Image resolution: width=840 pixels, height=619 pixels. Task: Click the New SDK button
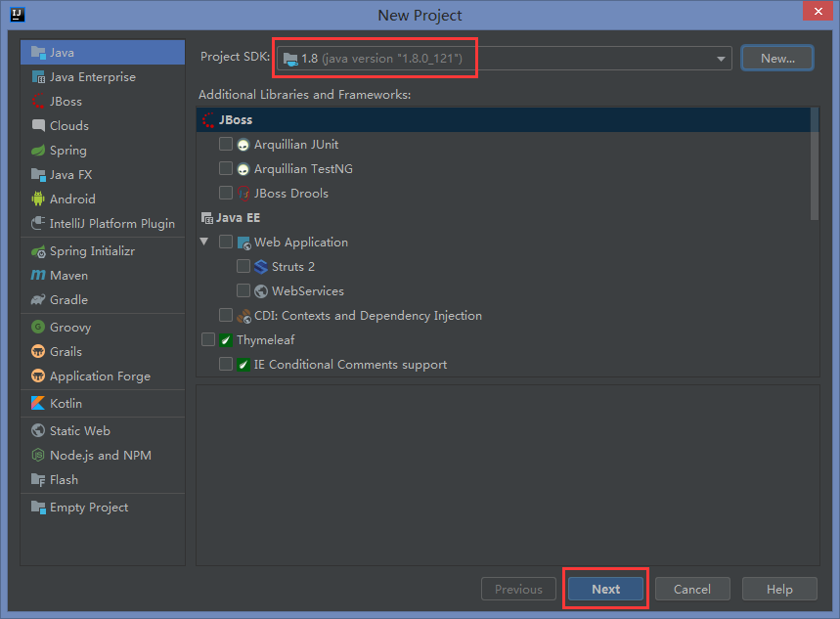pyautogui.click(x=777, y=58)
